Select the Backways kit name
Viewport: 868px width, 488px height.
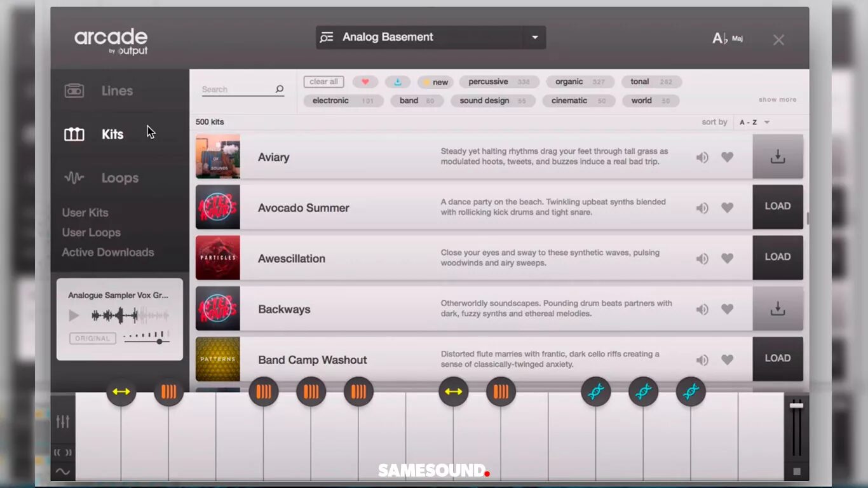[284, 309]
